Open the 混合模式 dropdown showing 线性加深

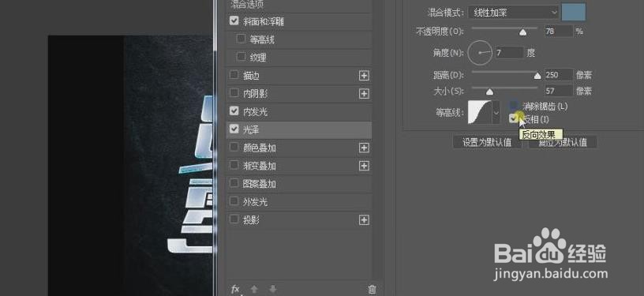pos(513,13)
